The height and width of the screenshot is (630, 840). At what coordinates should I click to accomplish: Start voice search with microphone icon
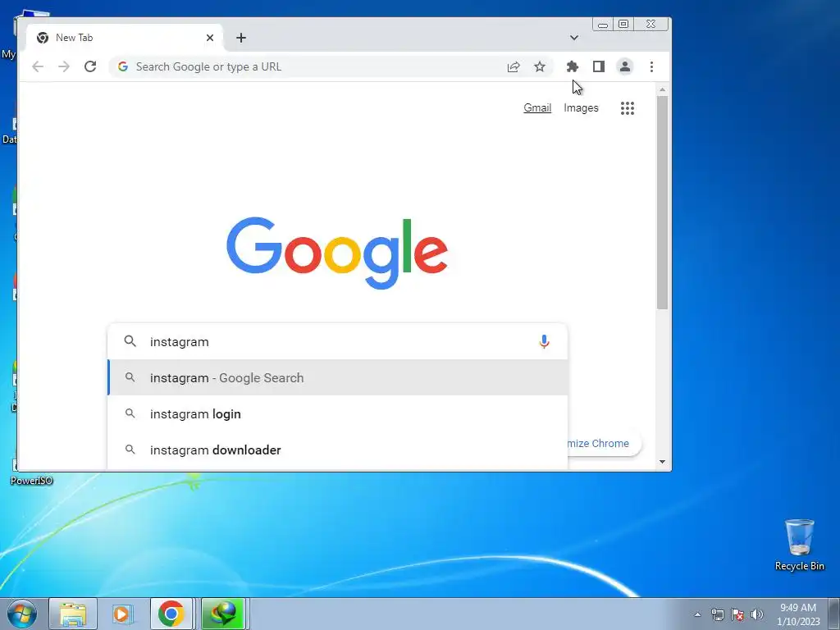tap(544, 341)
